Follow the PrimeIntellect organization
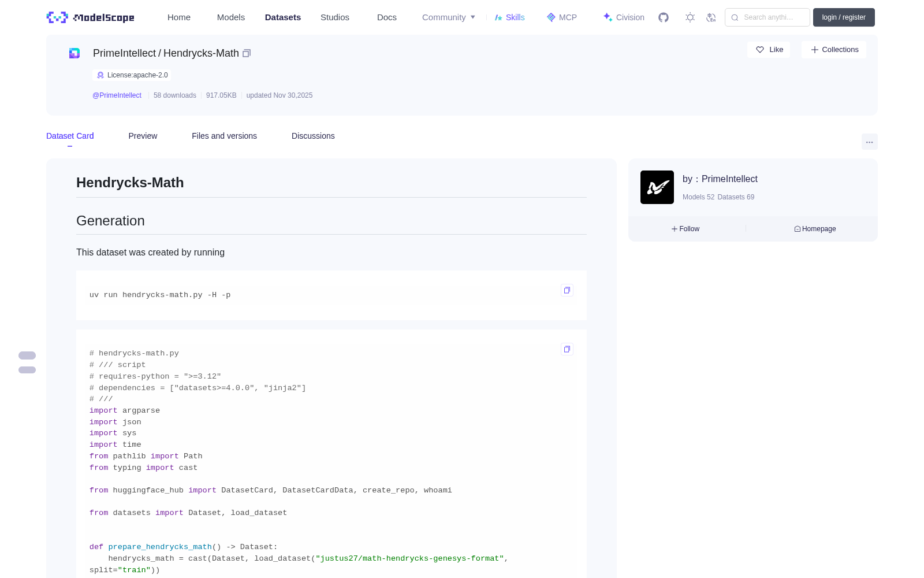 point(685,229)
